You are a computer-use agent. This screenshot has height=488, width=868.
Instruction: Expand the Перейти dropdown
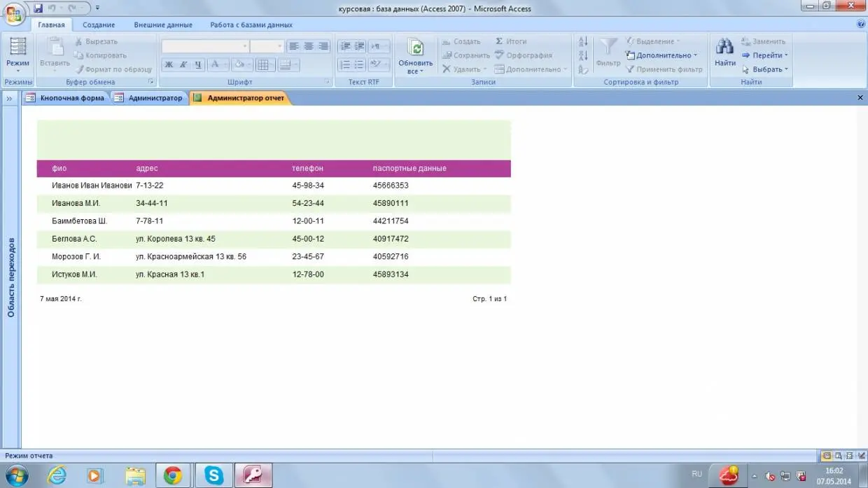[x=769, y=55]
